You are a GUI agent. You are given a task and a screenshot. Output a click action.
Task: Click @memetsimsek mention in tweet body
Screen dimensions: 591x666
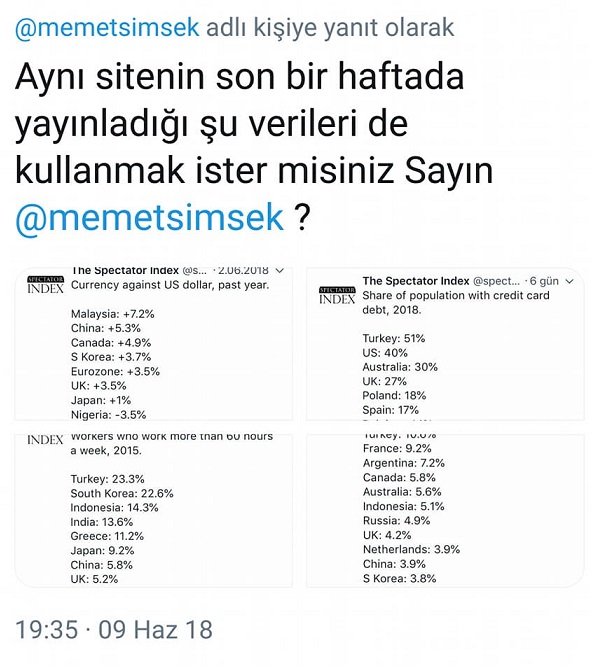[x=149, y=217]
